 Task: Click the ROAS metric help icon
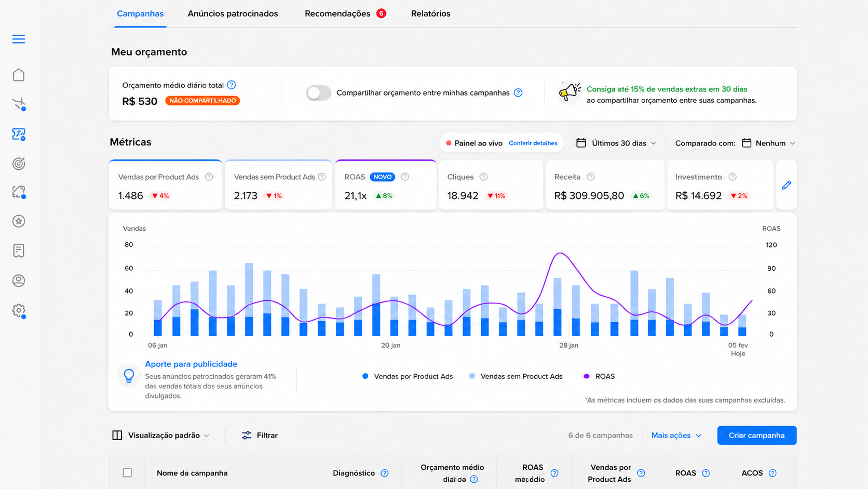click(405, 177)
